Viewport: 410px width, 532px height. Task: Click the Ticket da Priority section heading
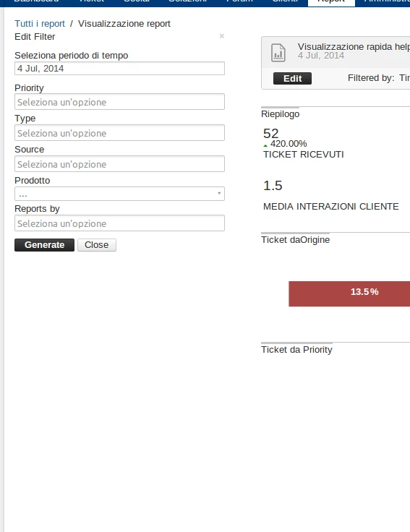(296, 350)
